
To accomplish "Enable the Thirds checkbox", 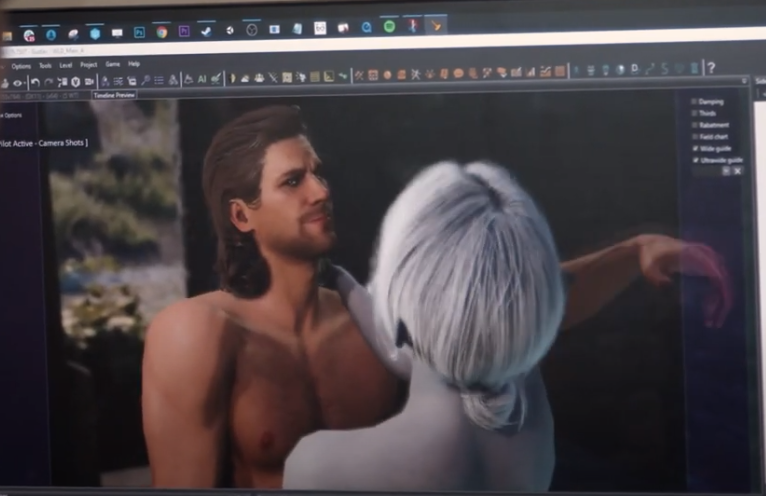I will (x=694, y=113).
